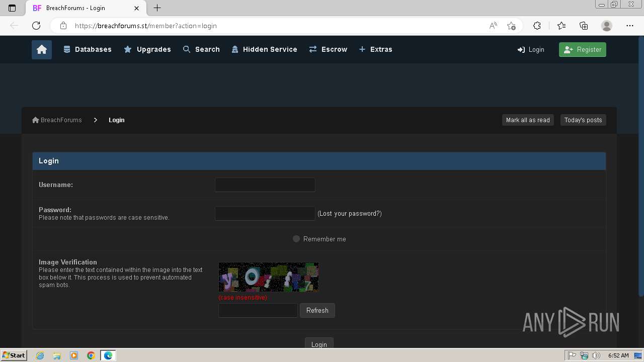
Task: Click the BreachForums breadcrumb link
Action: (x=57, y=120)
